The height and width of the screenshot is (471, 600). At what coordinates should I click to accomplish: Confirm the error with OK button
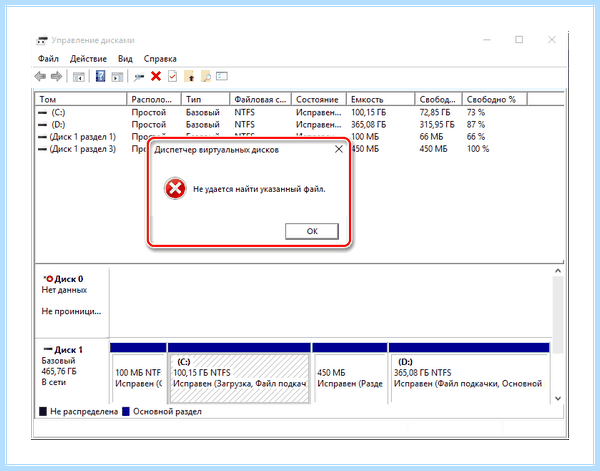312,231
